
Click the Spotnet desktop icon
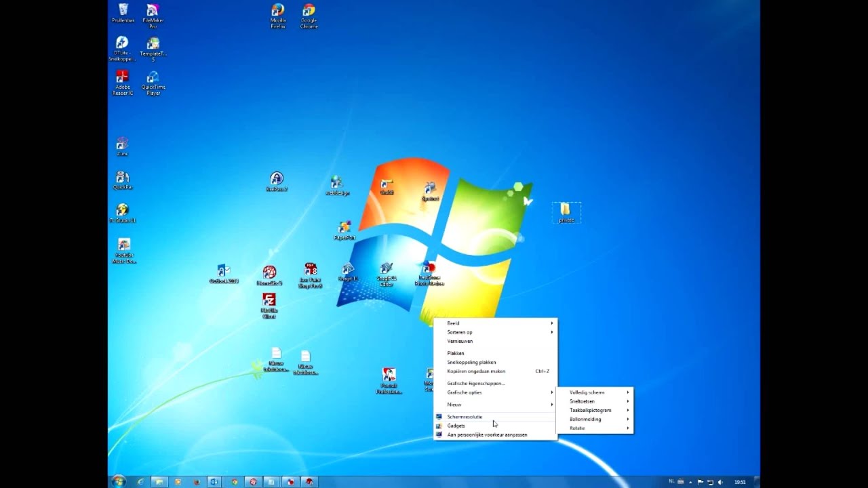(431, 192)
